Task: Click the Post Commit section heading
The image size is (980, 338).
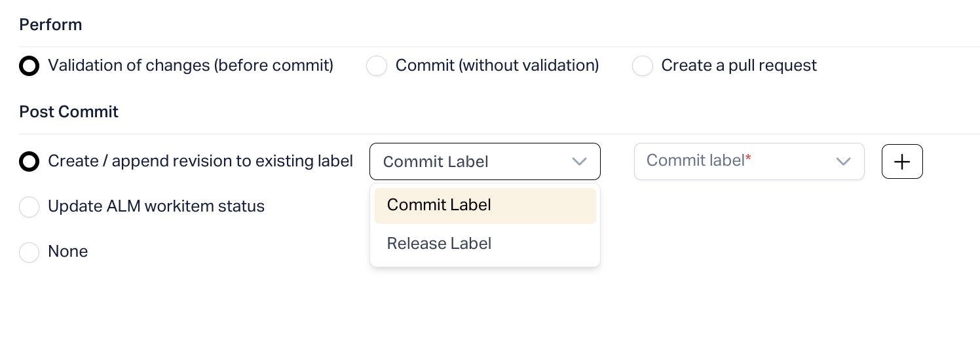Action: click(69, 111)
